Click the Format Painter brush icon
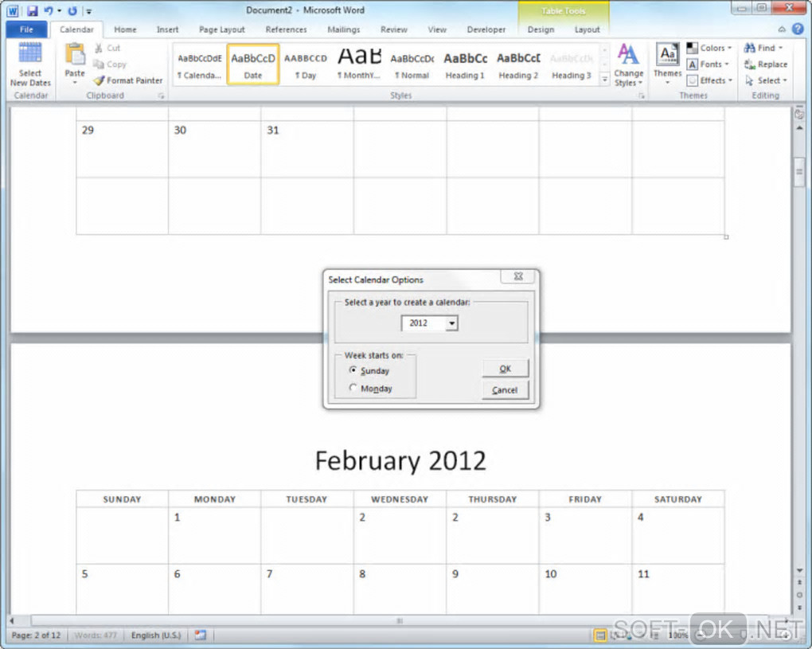The height and width of the screenshot is (649, 812). [x=99, y=80]
